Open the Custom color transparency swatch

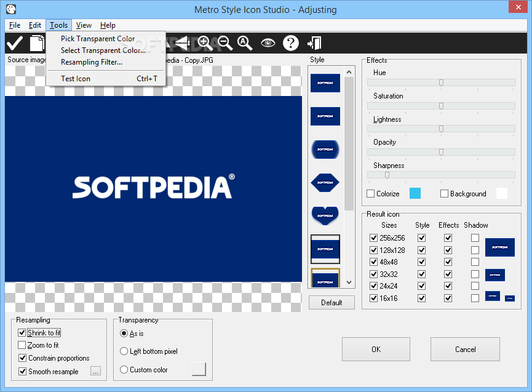click(199, 369)
